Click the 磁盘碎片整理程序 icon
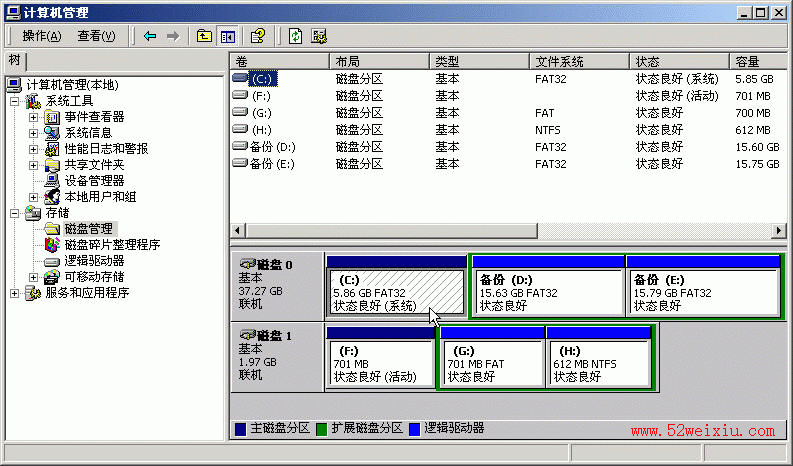 (52, 245)
